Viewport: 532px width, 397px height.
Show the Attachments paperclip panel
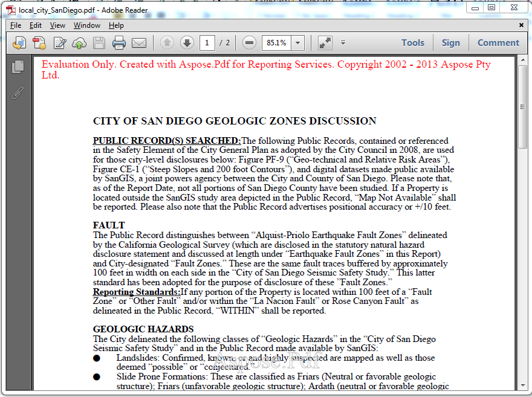(18, 92)
